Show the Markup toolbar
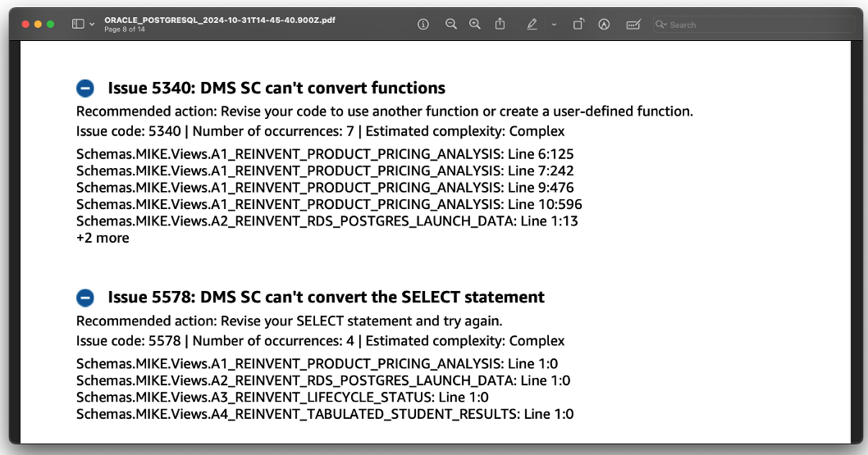The width and height of the screenshot is (868, 455). tap(604, 25)
